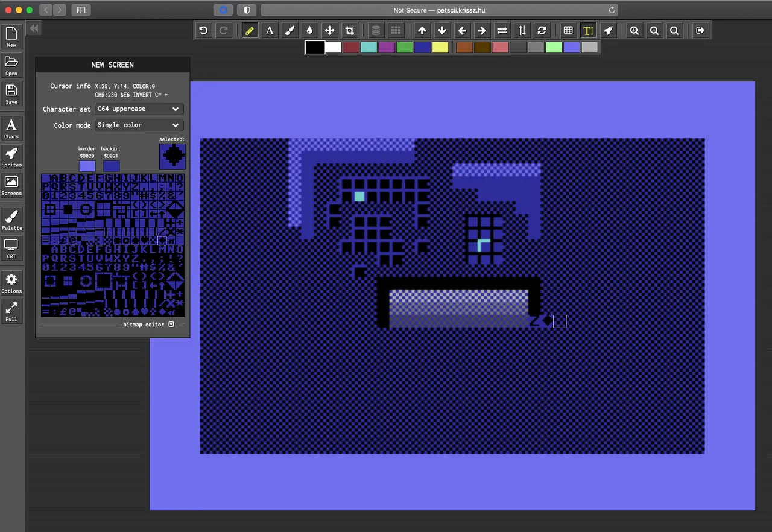Zoom in with the magnifier plus icon

(634, 30)
